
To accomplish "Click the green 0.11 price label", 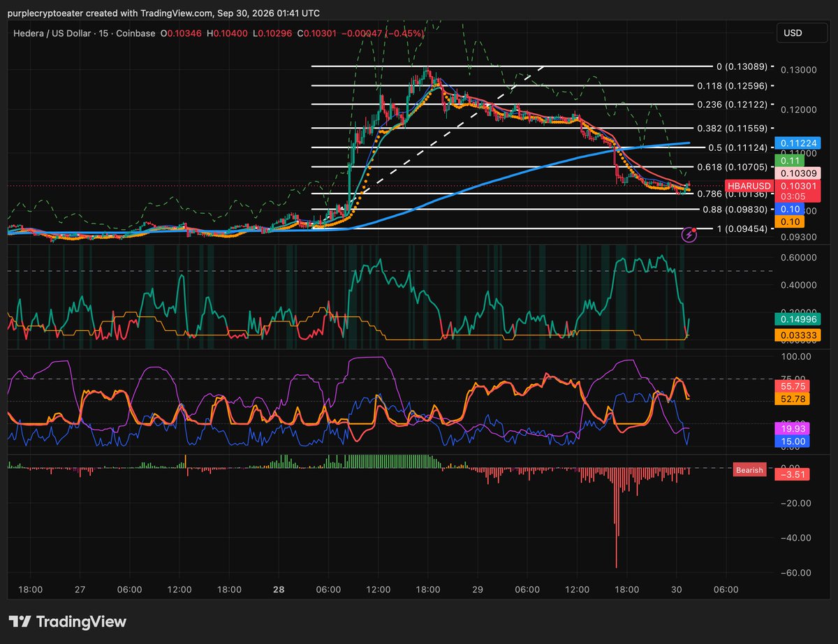I will 790,160.
